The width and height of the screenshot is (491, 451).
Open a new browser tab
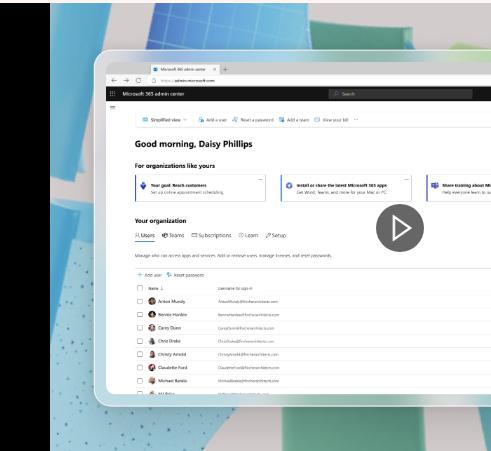[225, 69]
